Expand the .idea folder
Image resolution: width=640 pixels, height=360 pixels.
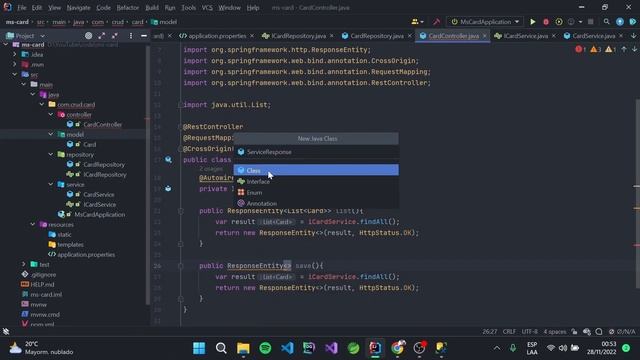tap(15, 54)
